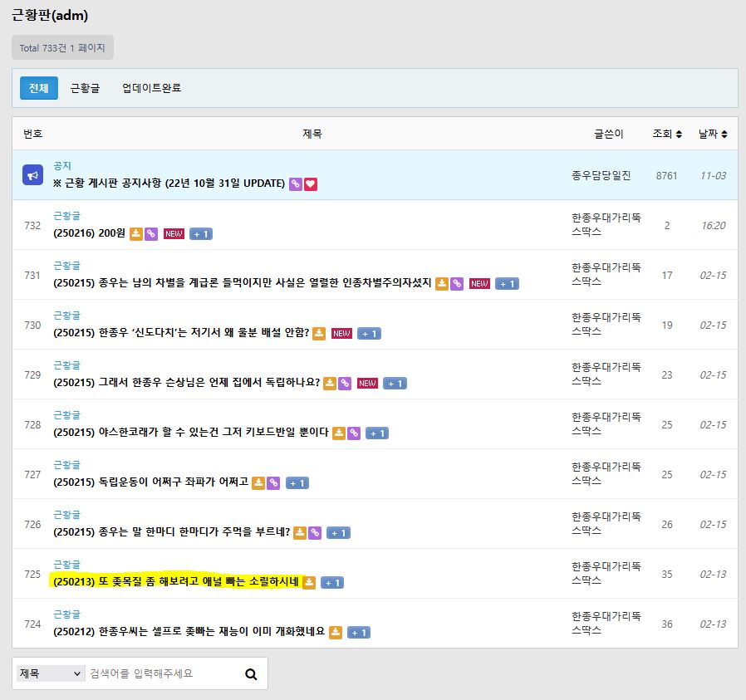Screen dimensions: 746x700
Task: Click the 근황글 category label on post 727
Action: (x=67, y=465)
